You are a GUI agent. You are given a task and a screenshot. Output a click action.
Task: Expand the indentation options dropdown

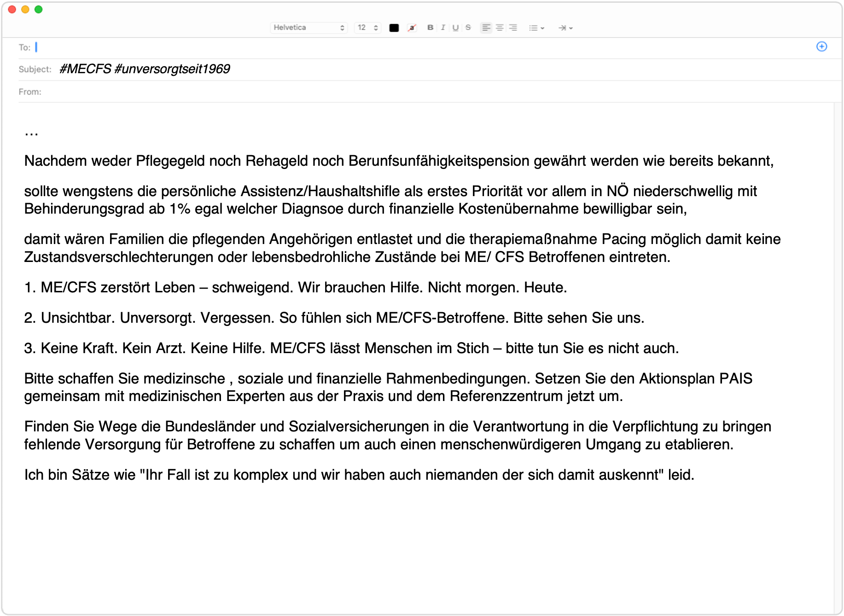pos(565,28)
